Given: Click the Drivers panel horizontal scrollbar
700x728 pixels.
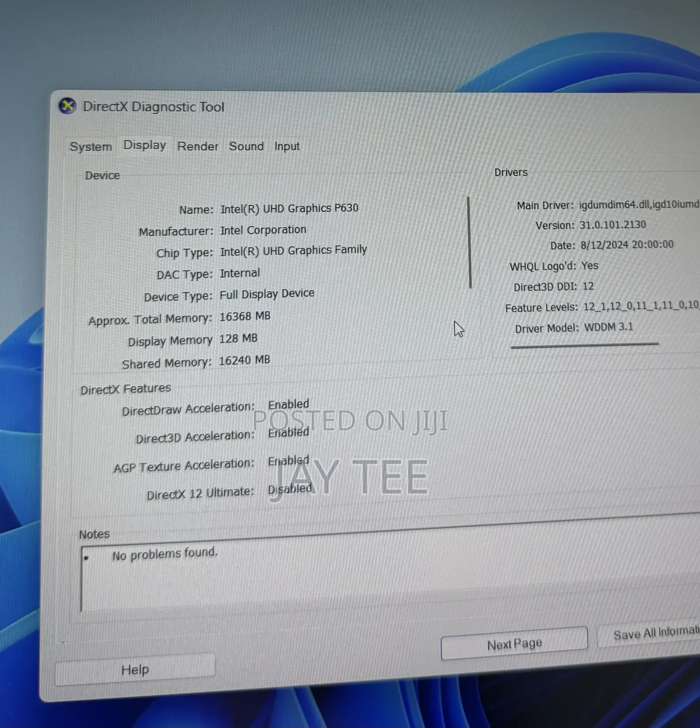Looking at the screenshot, I should [x=584, y=345].
